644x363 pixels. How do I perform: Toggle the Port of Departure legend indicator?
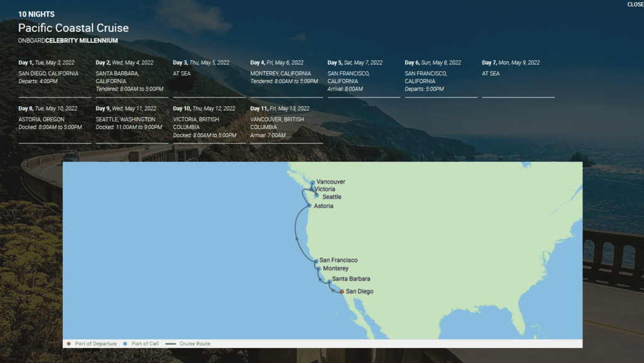click(x=68, y=343)
